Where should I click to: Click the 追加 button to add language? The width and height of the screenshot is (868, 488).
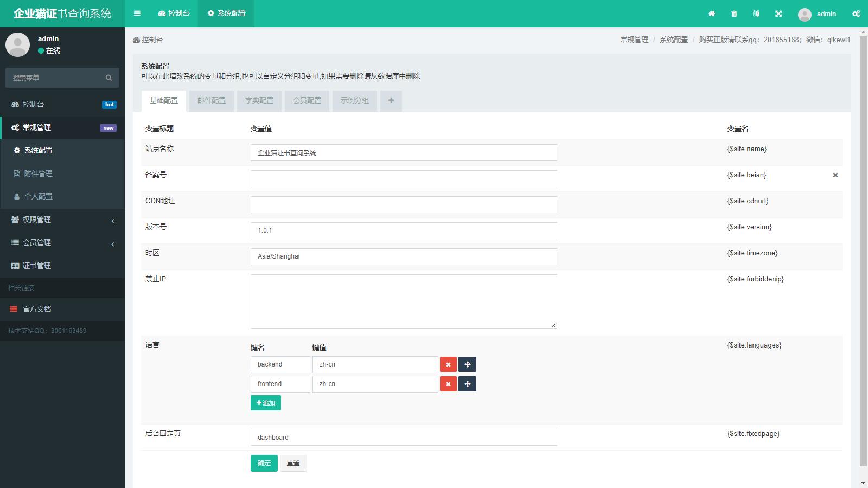(266, 403)
